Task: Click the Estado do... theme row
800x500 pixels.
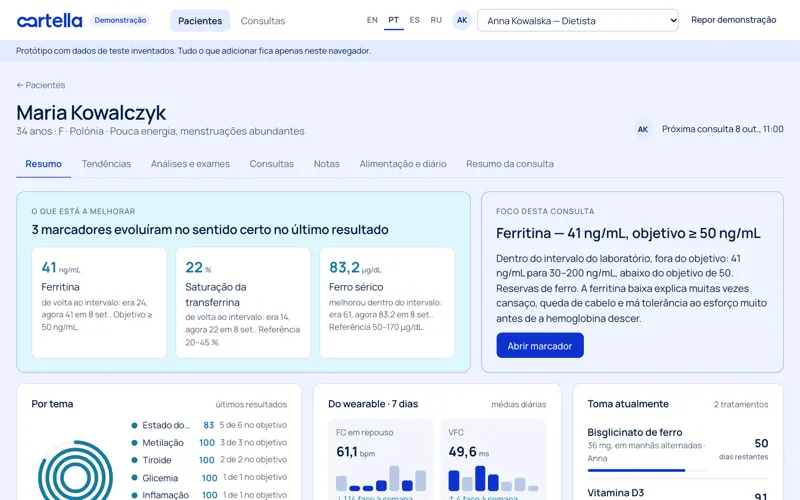Action: (209, 425)
